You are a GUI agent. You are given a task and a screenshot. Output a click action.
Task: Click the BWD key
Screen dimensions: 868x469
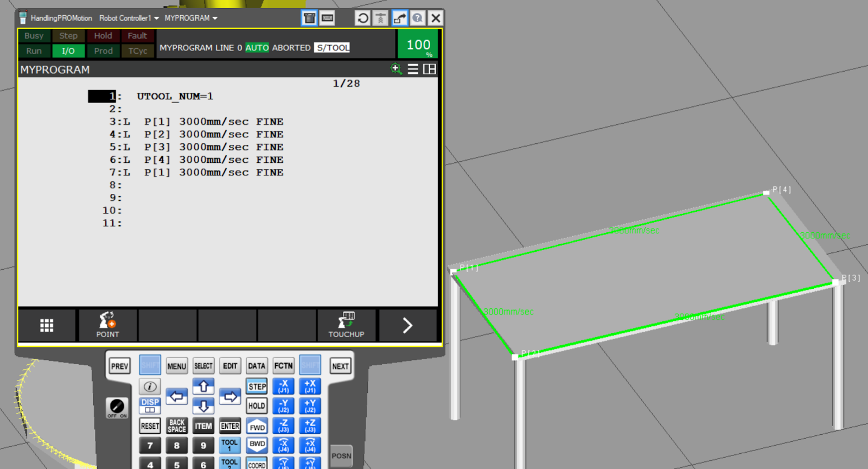tap(257, 445)
